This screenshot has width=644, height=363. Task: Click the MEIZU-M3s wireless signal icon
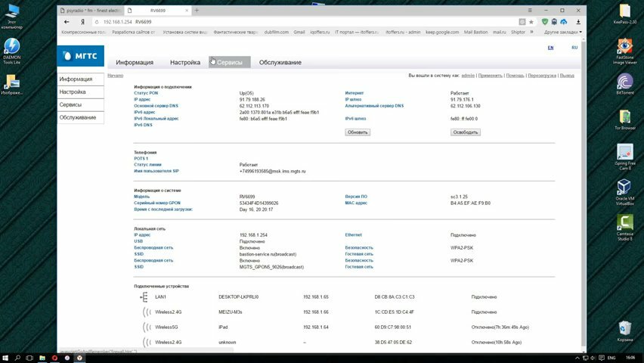147,312
